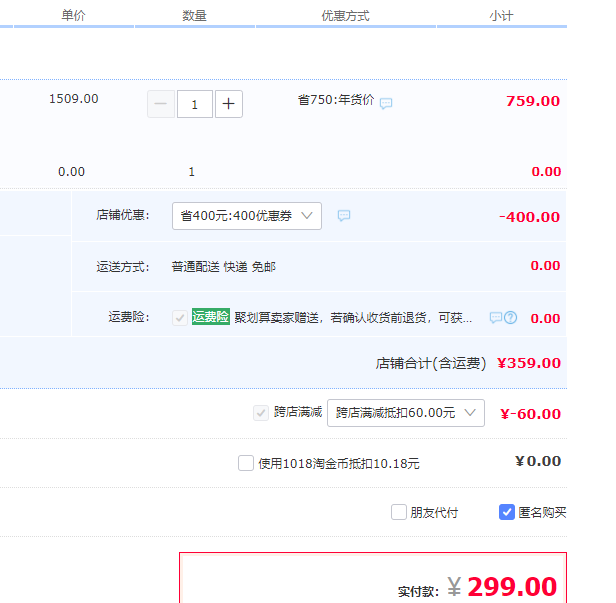Toggle the 运费险 checkbox
The width and height of the screenshot is (616, 603).
pos(180,318)
